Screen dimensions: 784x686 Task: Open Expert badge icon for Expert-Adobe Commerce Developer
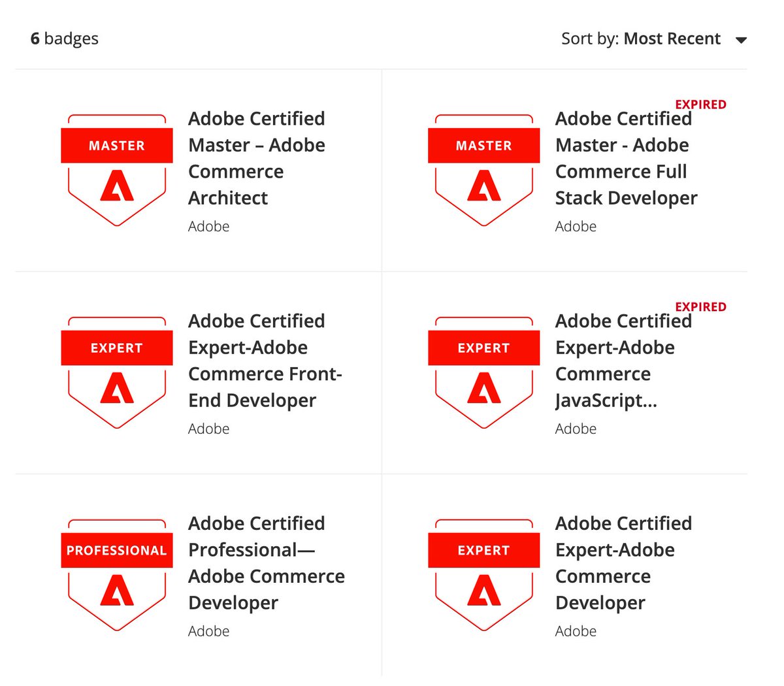coord(484,575)
